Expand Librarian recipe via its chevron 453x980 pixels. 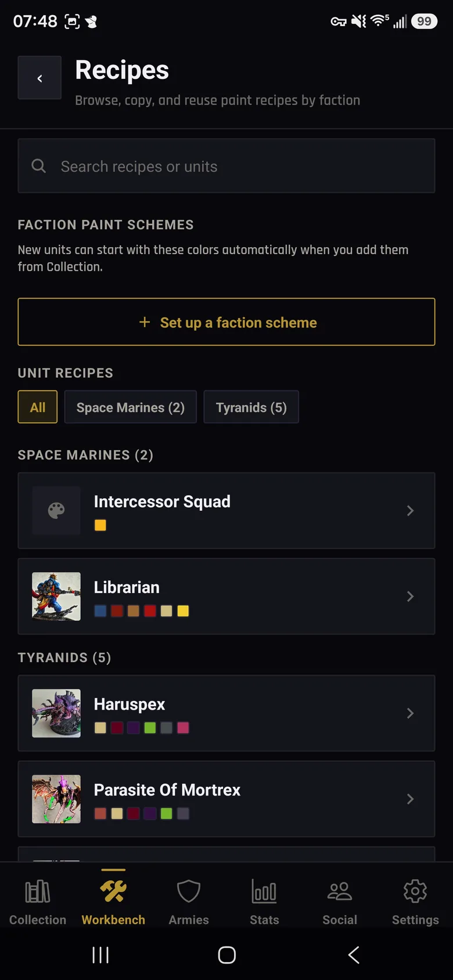click(410, 596)
